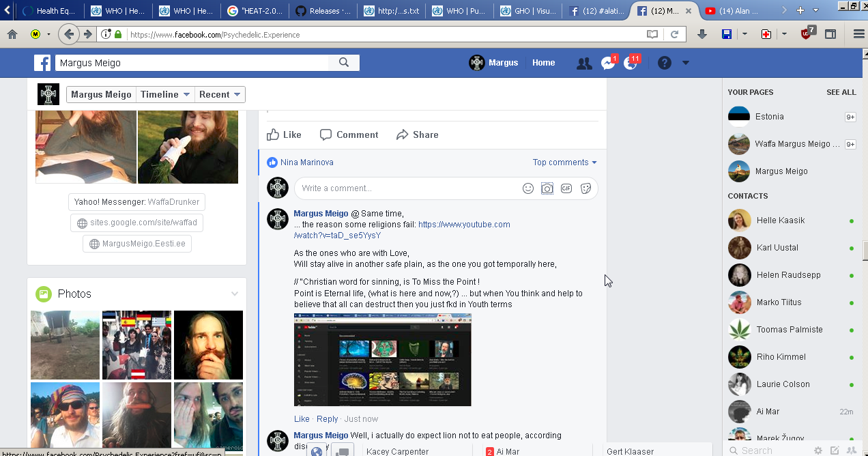The image size is (868, 456).
Task: Click Comment button on post
Action: click(x=349, y=134)
